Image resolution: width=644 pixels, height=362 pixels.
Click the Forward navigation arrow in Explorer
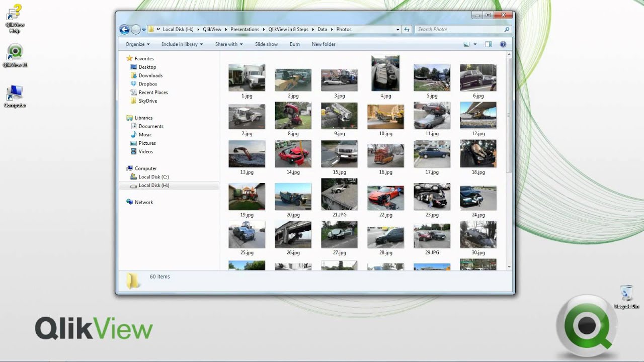(135, 29)
